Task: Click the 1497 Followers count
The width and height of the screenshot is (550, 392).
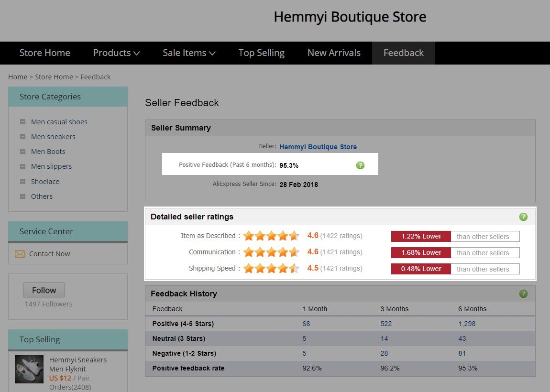Action: [x=48, y=304]
